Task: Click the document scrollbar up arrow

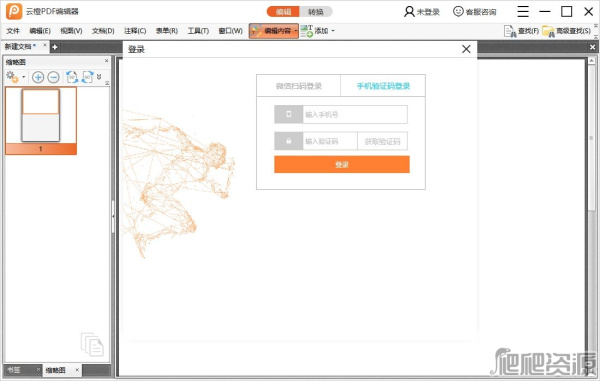Action: [591, 61]
